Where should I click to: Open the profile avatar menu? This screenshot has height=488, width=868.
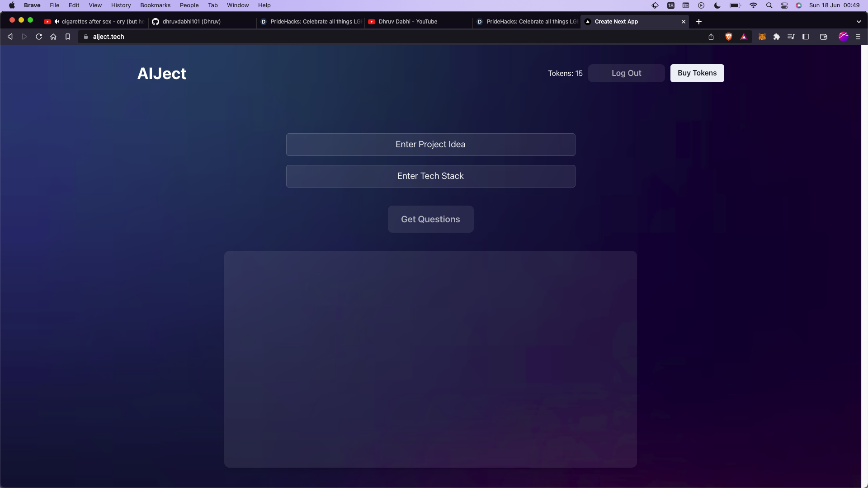pos(844,37)
